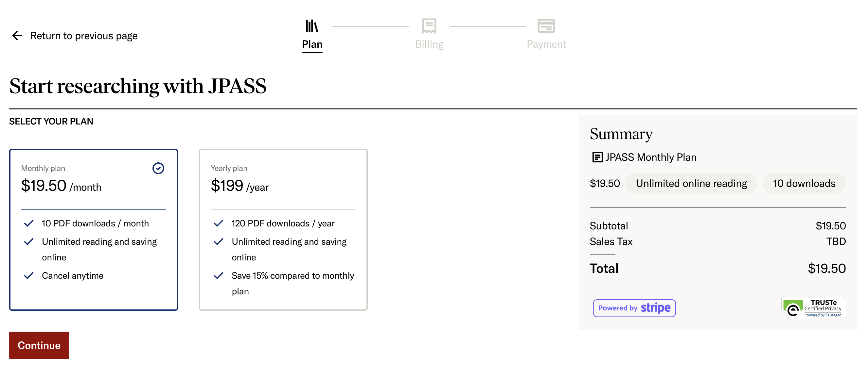This screenshot has height=380, width=868.
Task: Click the Summary heading
Action: tap(621, 134)
